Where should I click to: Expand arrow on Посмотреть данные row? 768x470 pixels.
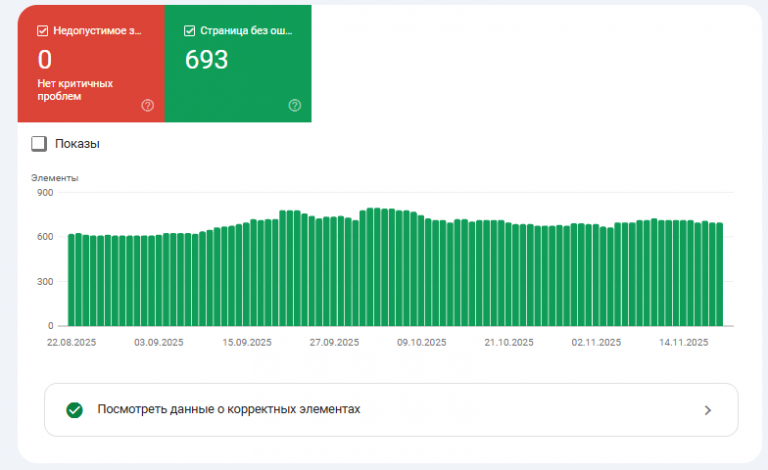click(708, 410)
